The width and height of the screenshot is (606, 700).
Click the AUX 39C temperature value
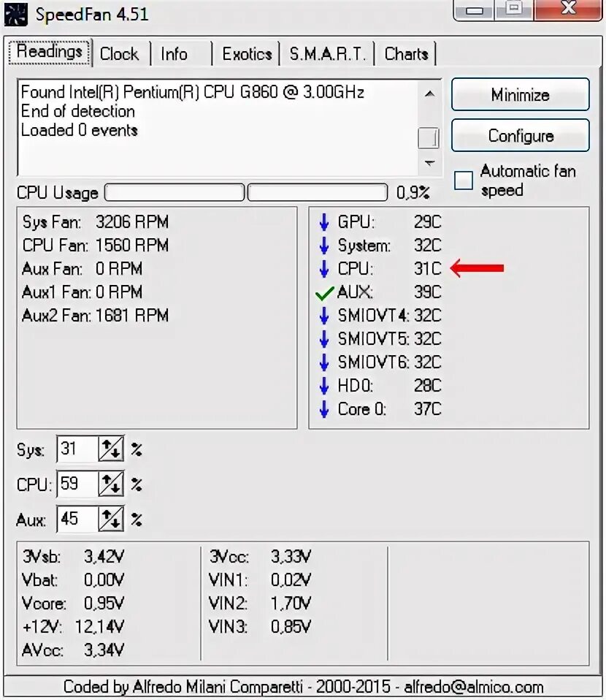[428, 292]
